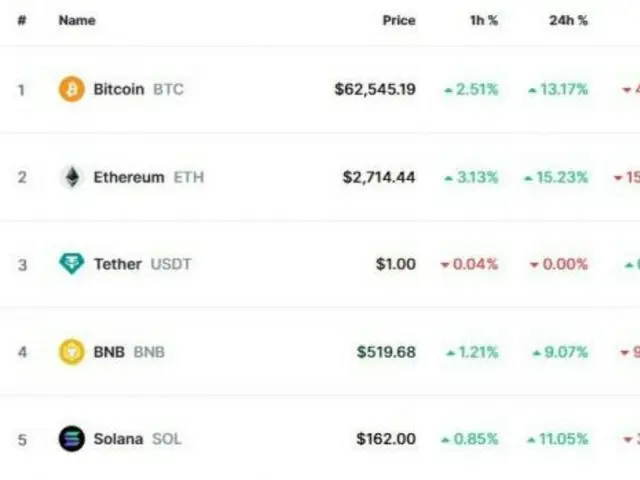Open the Tether coin page
The width and height of the screenshot is (640, 480).
pos(118,264)
